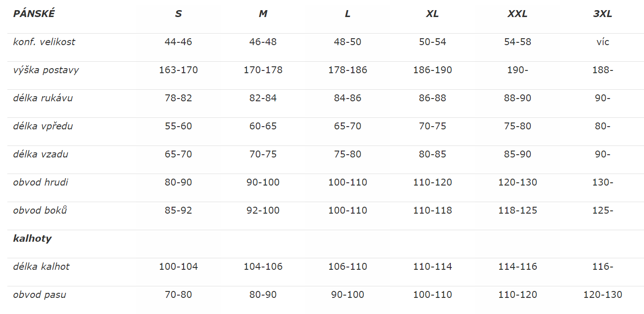Click délka vpředu value for size M
Screen dimensions: 644x314
click(263, 126)
